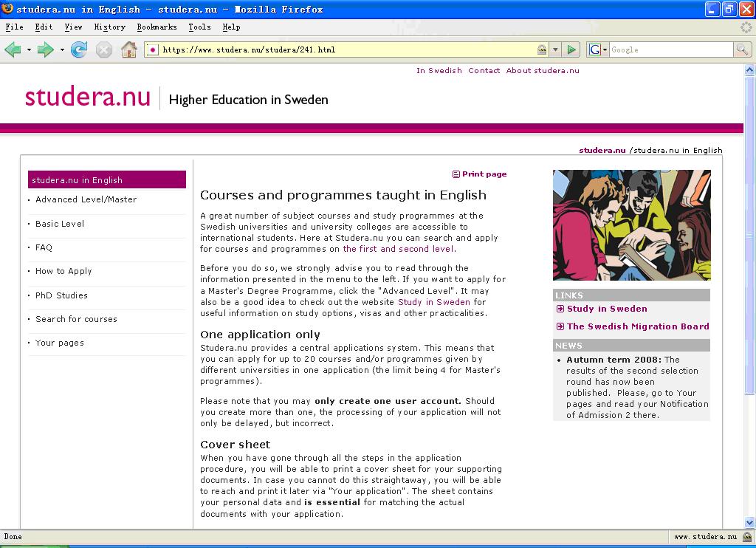Expand the address bar URL history dropdown
The image size is (756, 548).
click(555, 49)
